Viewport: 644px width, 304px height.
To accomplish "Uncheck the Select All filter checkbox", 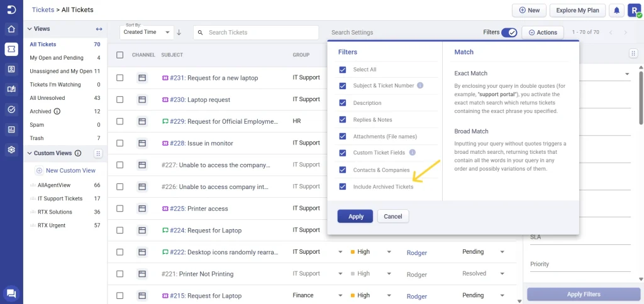I will 343,70.
